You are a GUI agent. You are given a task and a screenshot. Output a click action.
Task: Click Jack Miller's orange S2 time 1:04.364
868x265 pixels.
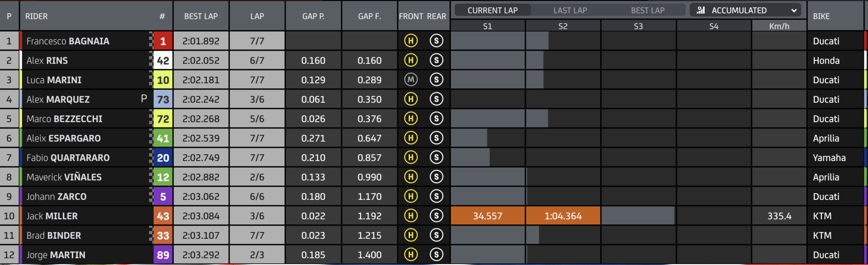point(563,216)
